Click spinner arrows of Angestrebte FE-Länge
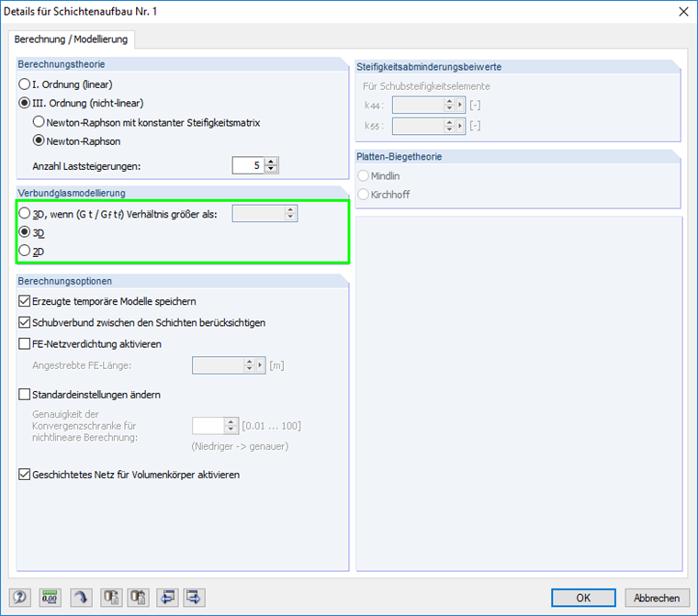698x616 pixels. (249, 365)
